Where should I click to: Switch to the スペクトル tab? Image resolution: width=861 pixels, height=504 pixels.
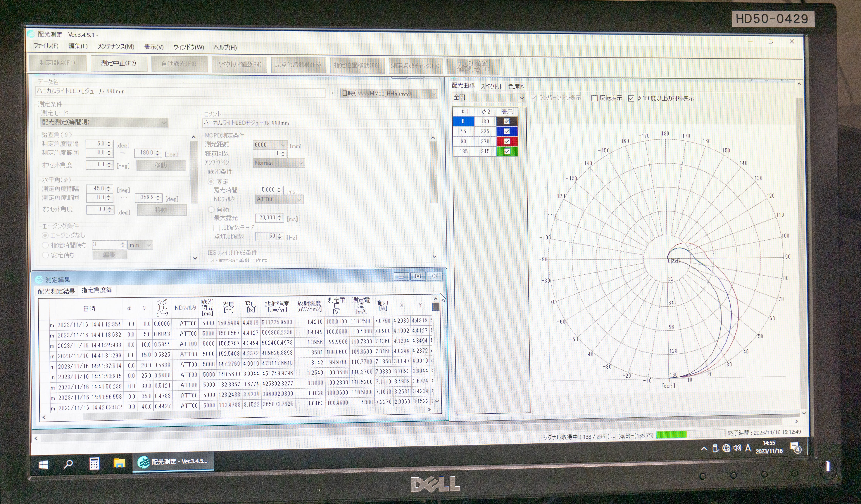pos(491,86)
